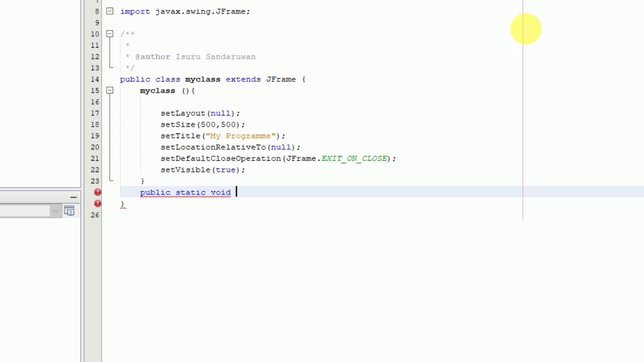
Task: Click the 'public class myclass extends JFrame' line
Action: pos(213,79)
